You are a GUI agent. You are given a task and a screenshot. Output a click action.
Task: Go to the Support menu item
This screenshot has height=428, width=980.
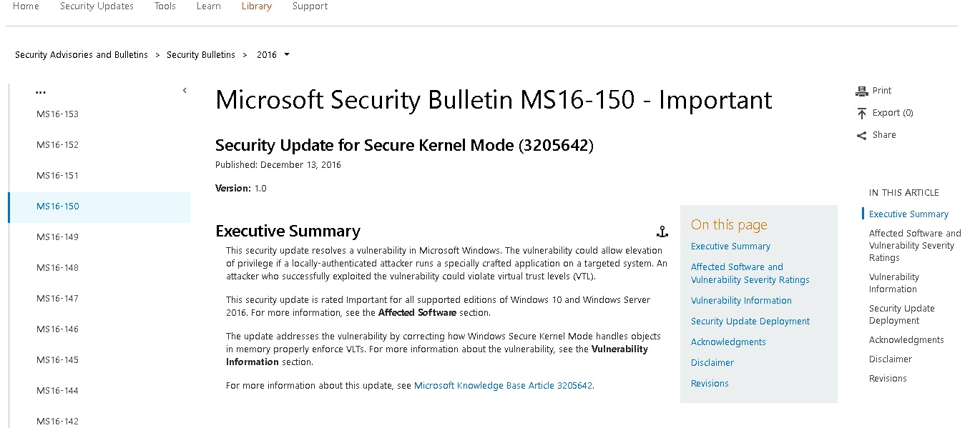coord(310,6)
